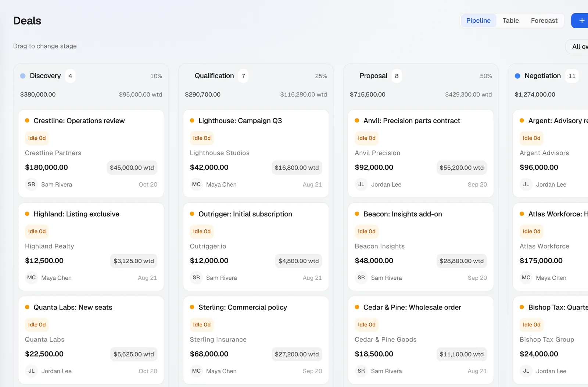The image size is (588, 387).
Task: Click the SR avatar on Cedar & Pine card
Action: coord(361,371)
